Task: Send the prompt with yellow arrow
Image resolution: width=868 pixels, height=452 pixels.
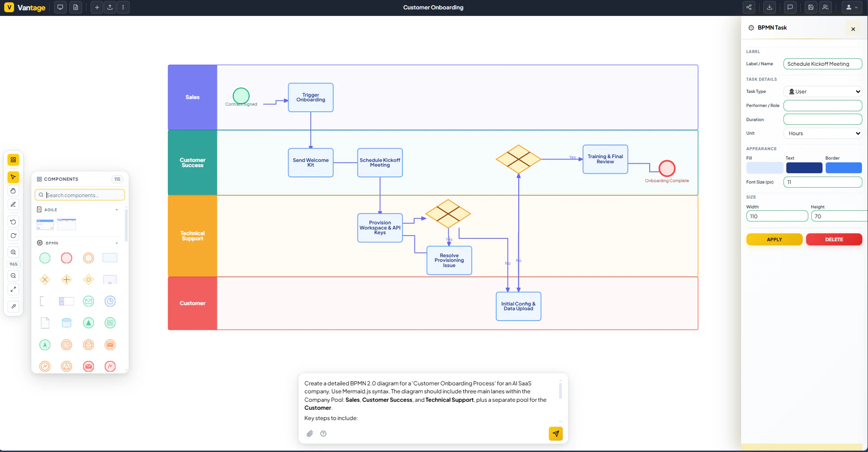Action: pyautogui.click(x=555, y=434)
